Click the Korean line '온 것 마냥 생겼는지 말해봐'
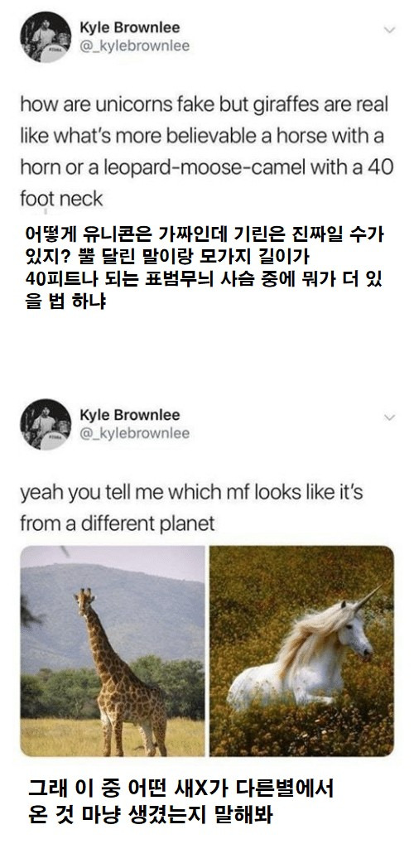 coord(151,815)
